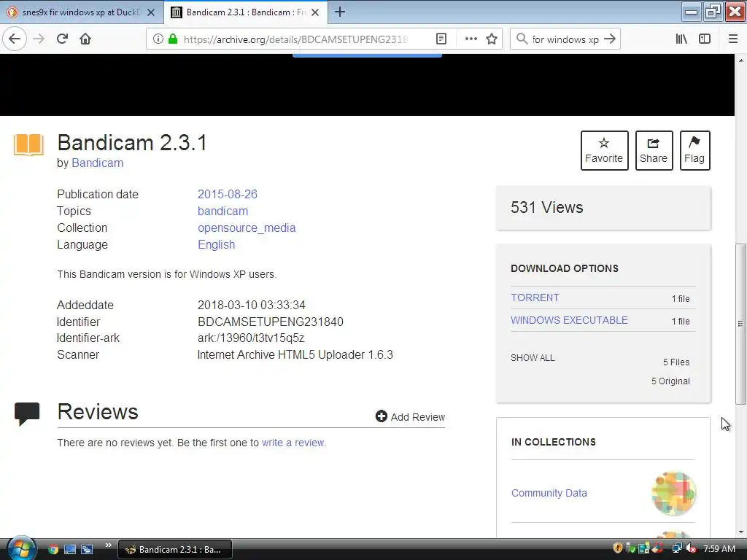This screenshot has width=747, height=560.
Task: Click the Switch between windows icon
Action: (x=87, y=550)
